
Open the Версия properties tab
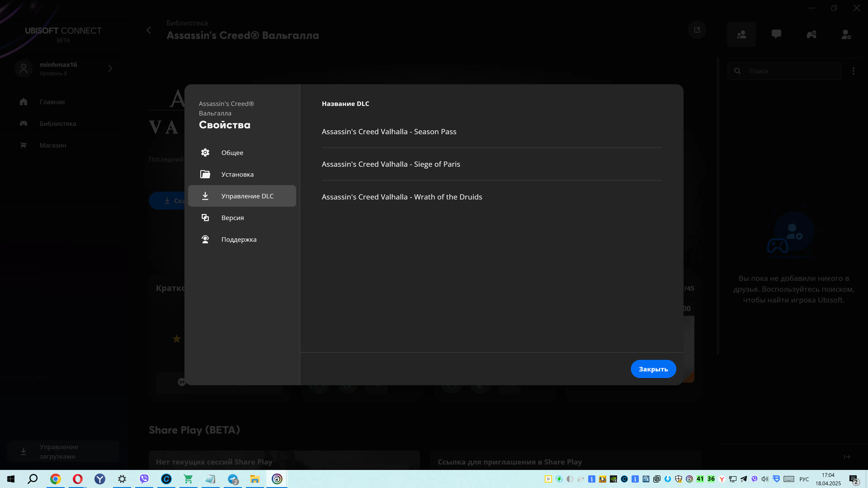242,218
